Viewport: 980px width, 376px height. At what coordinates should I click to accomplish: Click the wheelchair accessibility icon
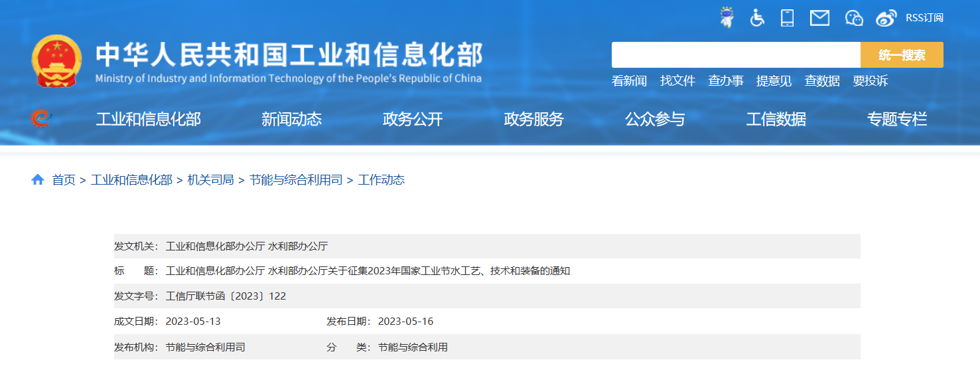[757, 18]
